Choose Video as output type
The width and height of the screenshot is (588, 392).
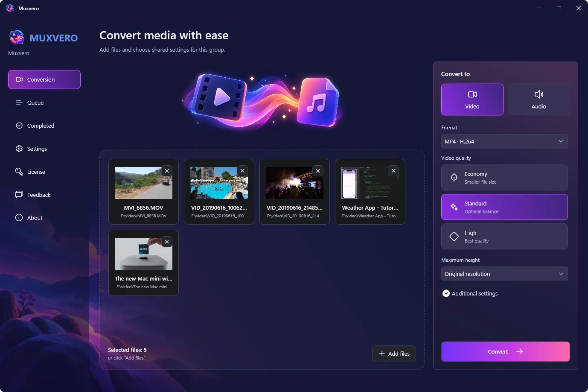coord(472,99)
